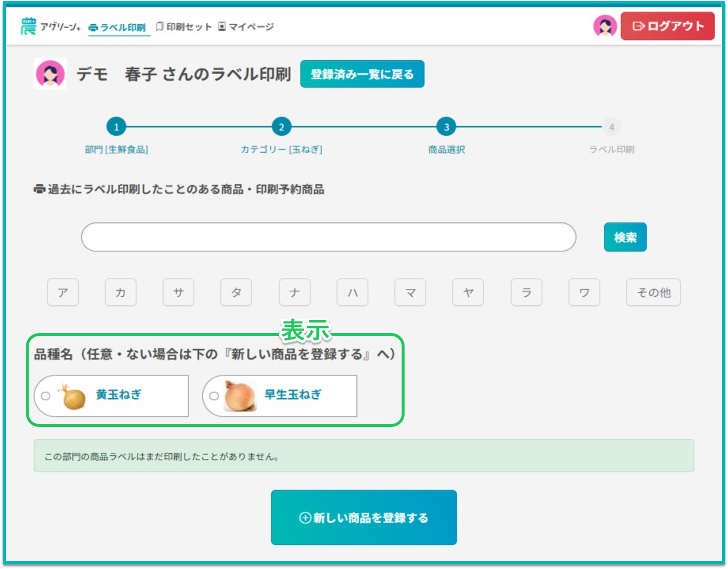Viewport: 728px width, 569px height.
Task: Select the 黄玉ねぎ radio button
Action: [46, 396]
